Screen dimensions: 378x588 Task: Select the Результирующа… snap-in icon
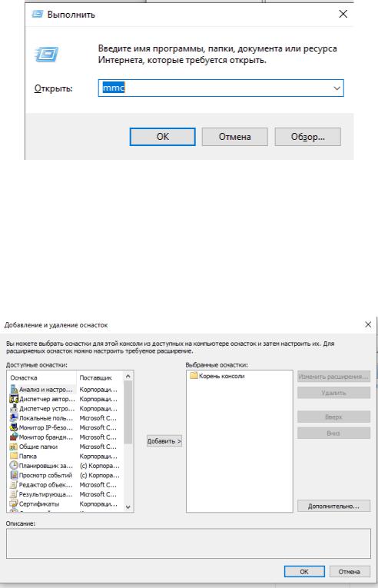14,494
